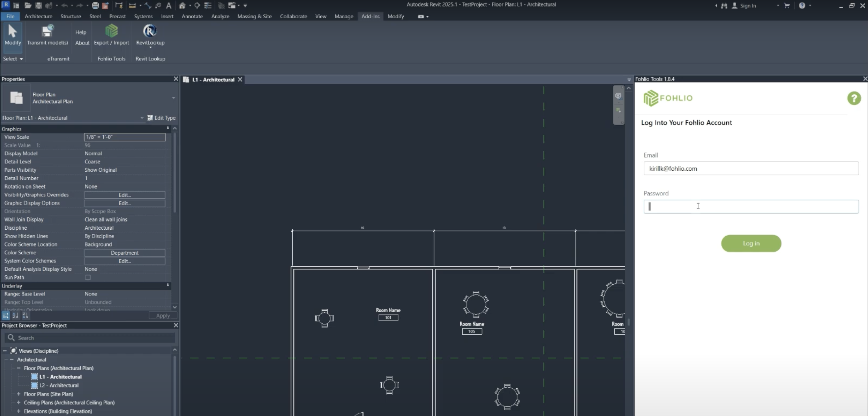Click Edit Type in Properties

(162, 118)
